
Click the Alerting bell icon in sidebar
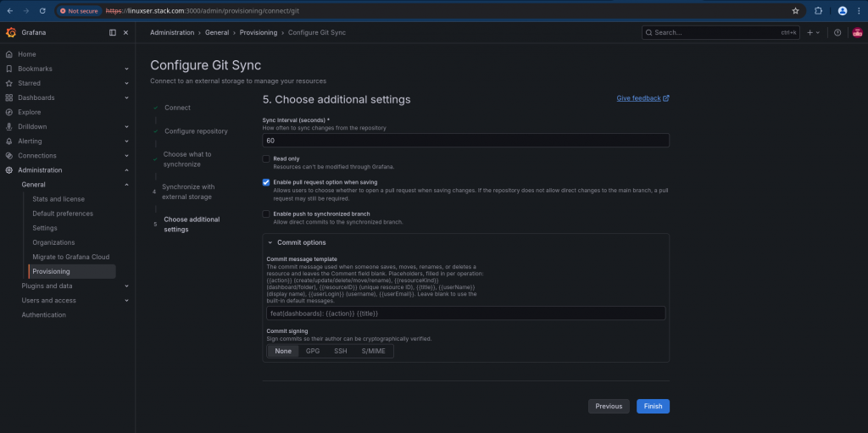pos(8,142)
